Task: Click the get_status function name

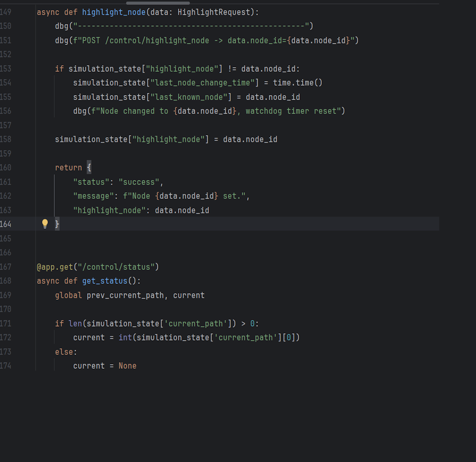Action: pyautogui.click(x=105, y=281)
